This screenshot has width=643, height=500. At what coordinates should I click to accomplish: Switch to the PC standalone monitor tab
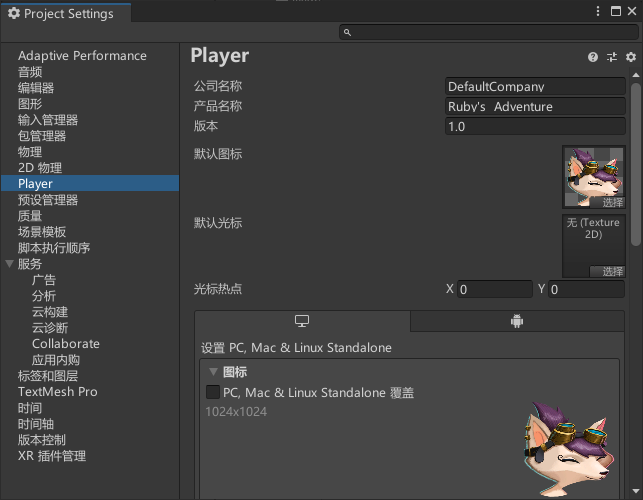pyautogui.click(x=302, y=321)
